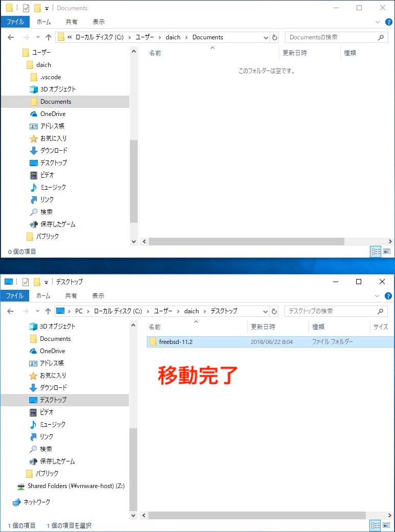
Task: Click the help icon in Documents window
Action: point(388,22)
